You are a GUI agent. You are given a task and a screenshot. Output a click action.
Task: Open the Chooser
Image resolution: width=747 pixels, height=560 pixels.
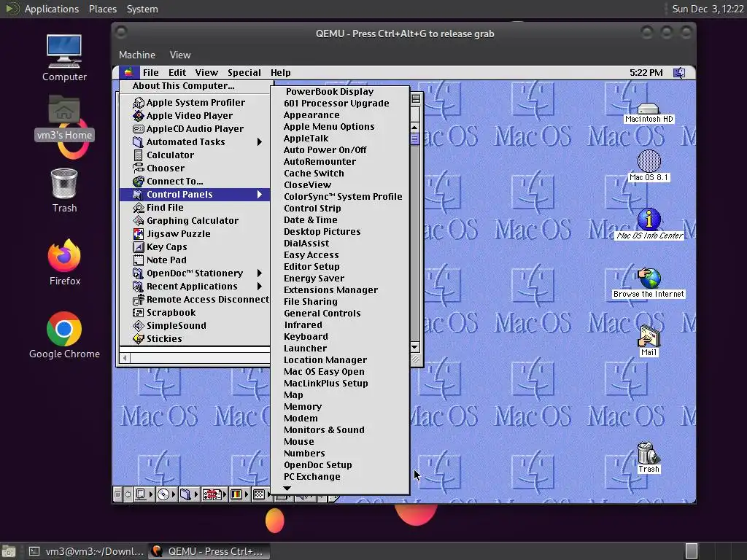pyautogui.click(x=195, y=168)
